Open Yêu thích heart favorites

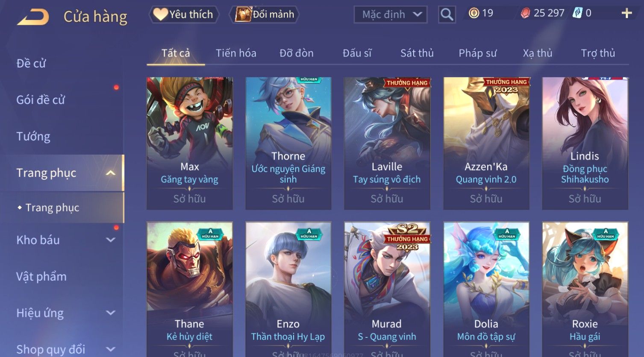coord(184,15)
